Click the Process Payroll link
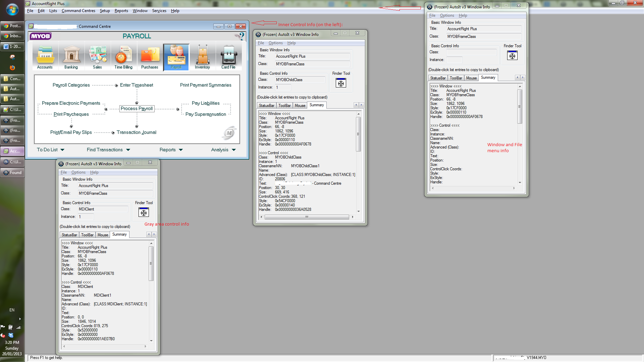This screenshot has width=644, height=362. pos(137,109)
